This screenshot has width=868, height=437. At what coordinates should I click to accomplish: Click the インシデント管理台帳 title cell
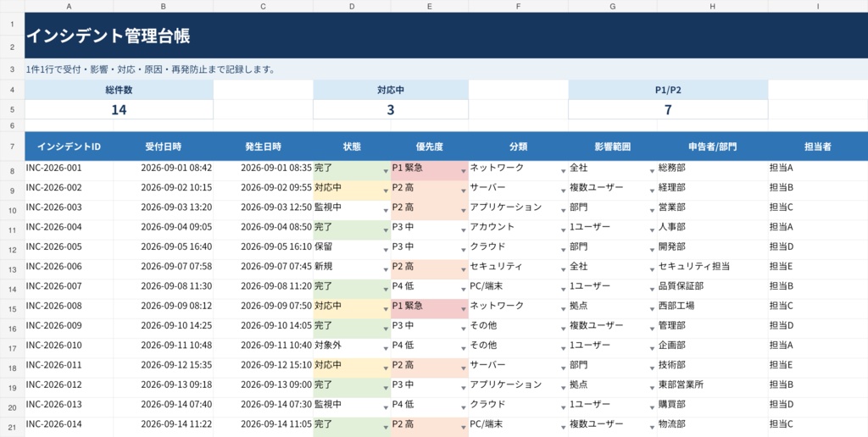446,36
